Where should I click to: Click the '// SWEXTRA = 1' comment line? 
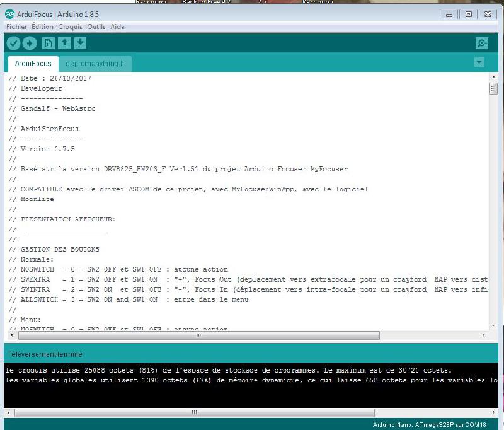(248, 279)
